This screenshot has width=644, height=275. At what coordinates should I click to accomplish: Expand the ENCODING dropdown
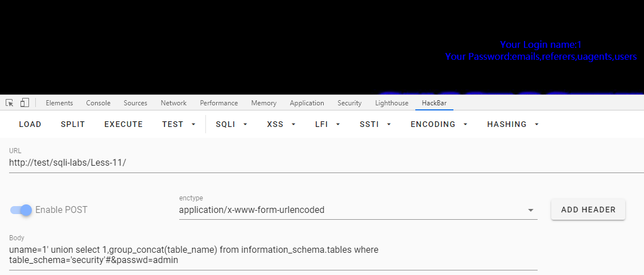coord(439,124)
